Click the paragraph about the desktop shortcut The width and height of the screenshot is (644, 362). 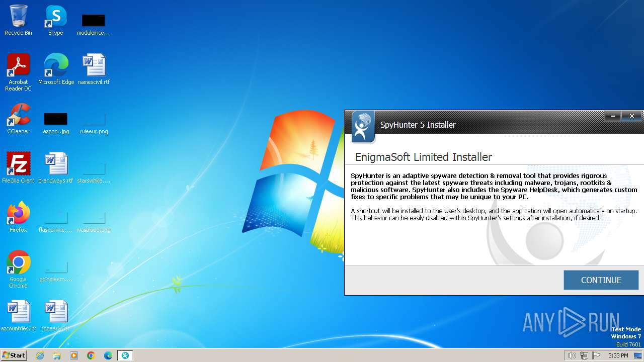(x=494, y=214)
